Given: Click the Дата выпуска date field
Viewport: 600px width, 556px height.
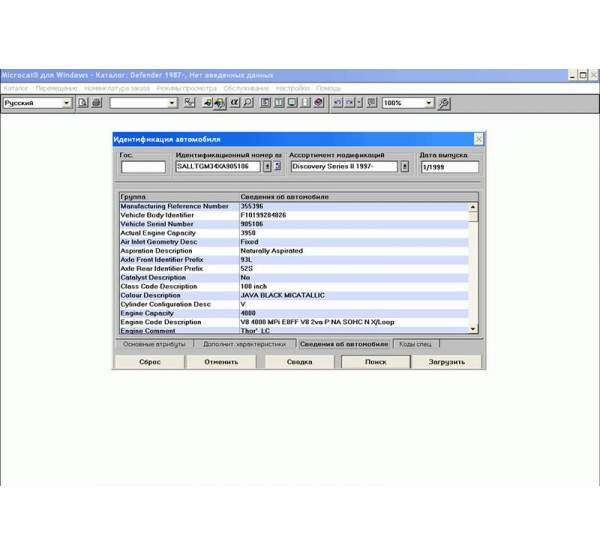Looking at the screenshot, I should click(449, 167).
